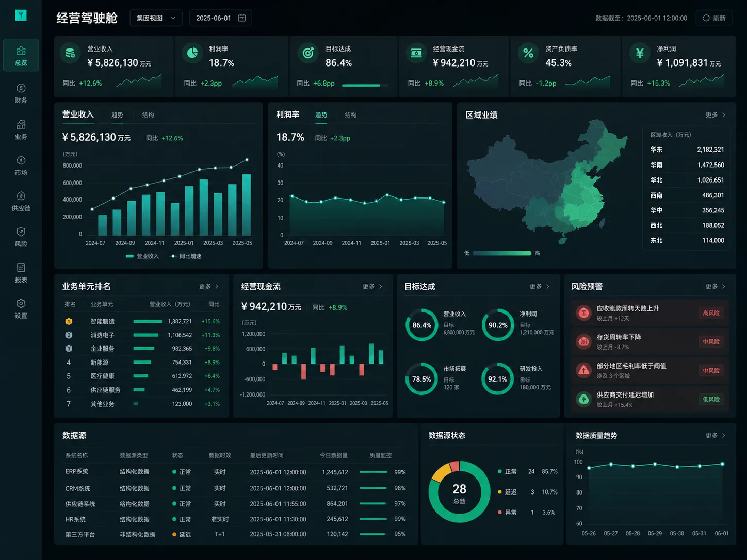Click the calendar icon in date field
The image size is (747, 560).
(x=242, y=18)
